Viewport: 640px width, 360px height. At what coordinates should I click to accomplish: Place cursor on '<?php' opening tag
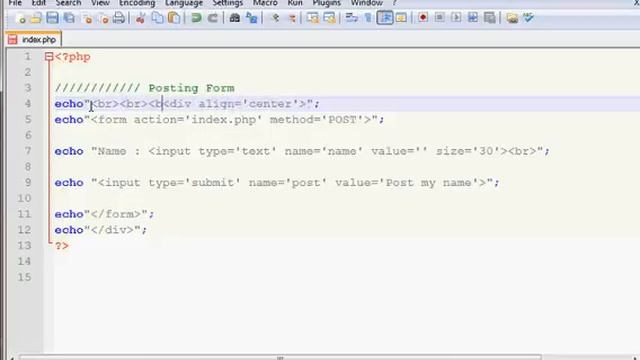pyautogui.click(x=73, y=57)
